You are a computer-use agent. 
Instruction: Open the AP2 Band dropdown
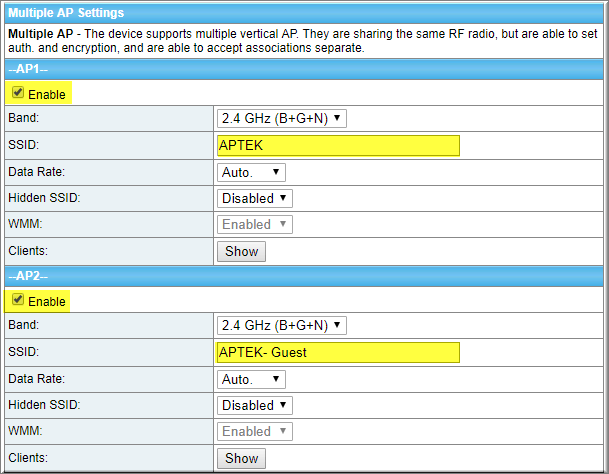(x=282, y=325)
